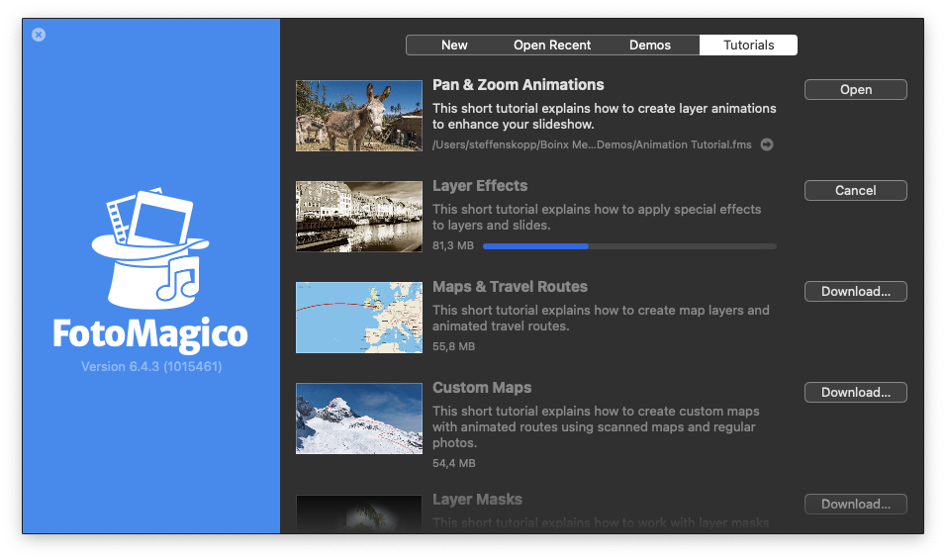This screenshot has height=560, width=946.
Task: Click the 55,8 MB size label
Action: tap(453, 347)
